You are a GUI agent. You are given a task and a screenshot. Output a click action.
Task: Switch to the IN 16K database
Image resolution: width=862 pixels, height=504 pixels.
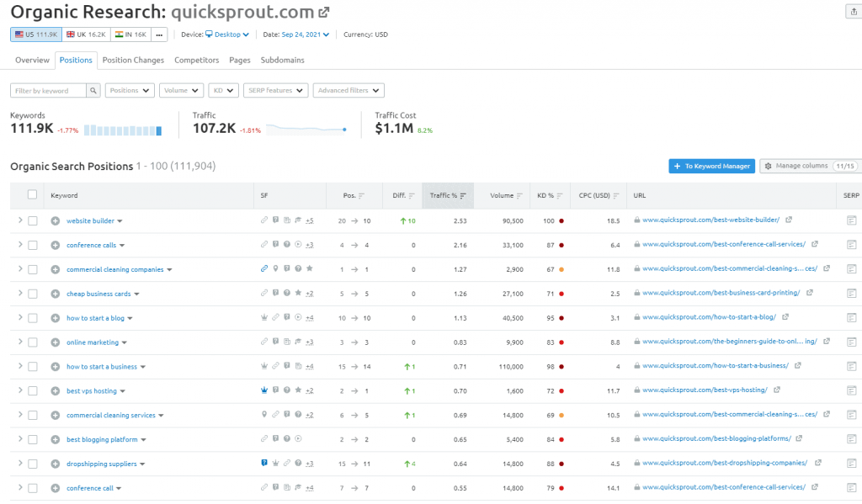coord(130,34)
